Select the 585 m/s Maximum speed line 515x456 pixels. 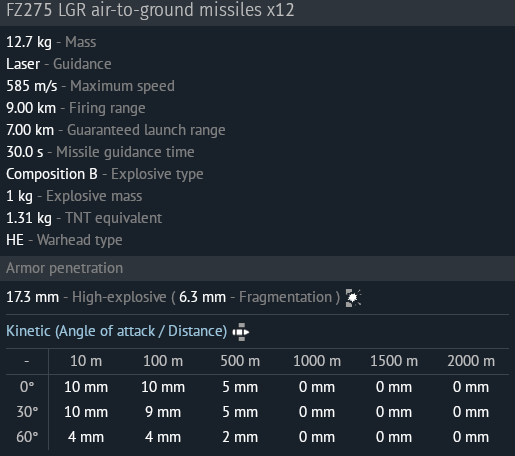(90, 86)
